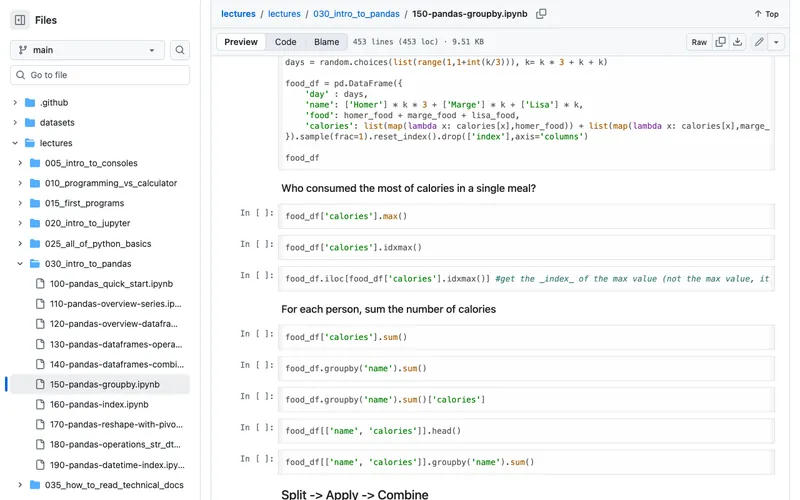Open 120-pandas-overview-dataframe notebook

click(x=114, y=323)
